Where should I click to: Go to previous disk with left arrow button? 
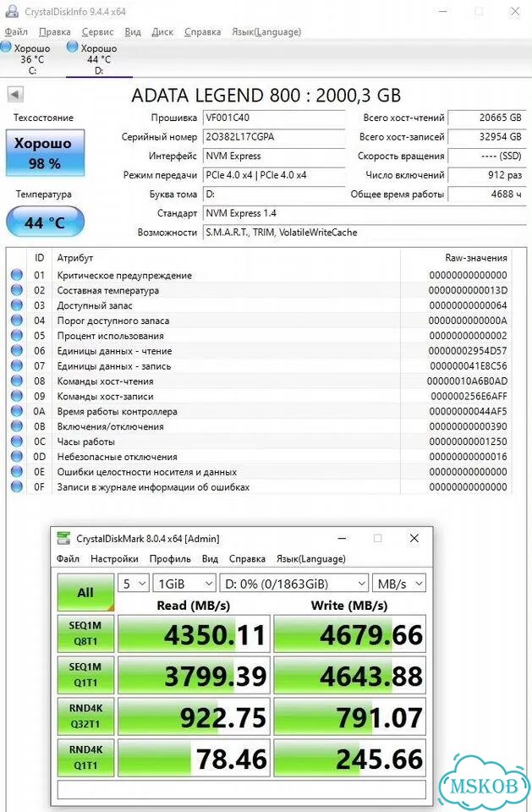pyautogui.click(x=15, y=94)
